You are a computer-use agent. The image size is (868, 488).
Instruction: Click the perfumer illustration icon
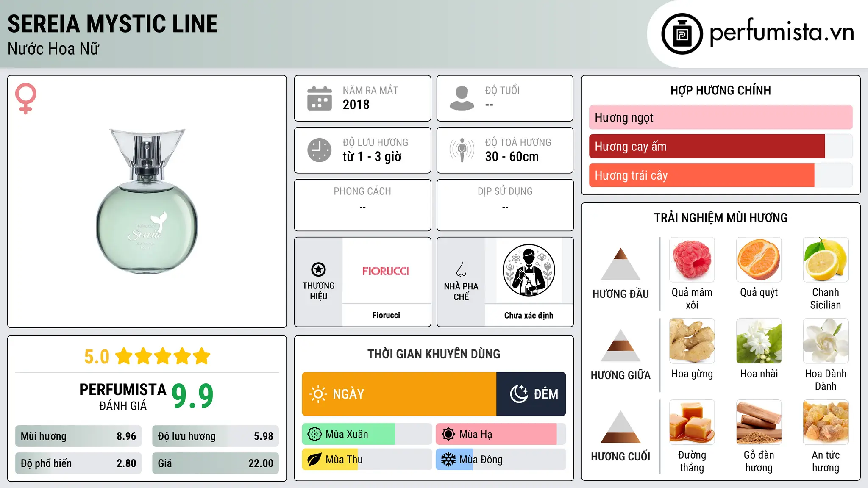[529, 270]
